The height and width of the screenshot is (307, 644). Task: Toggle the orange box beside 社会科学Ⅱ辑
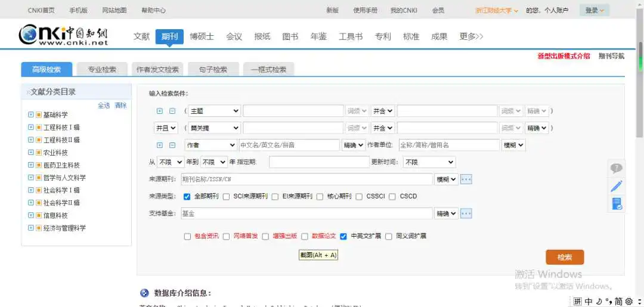[x=39, y=203]
